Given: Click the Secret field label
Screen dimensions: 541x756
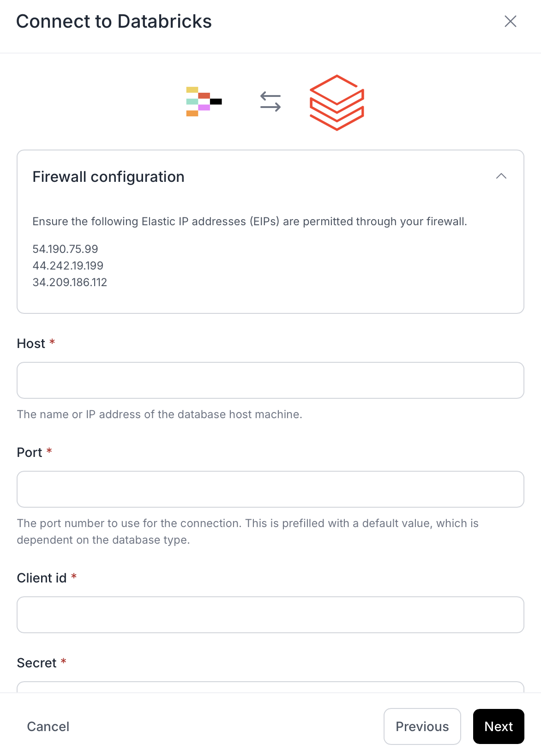Looking at the screenshot, I should click(x=36, y=663).
